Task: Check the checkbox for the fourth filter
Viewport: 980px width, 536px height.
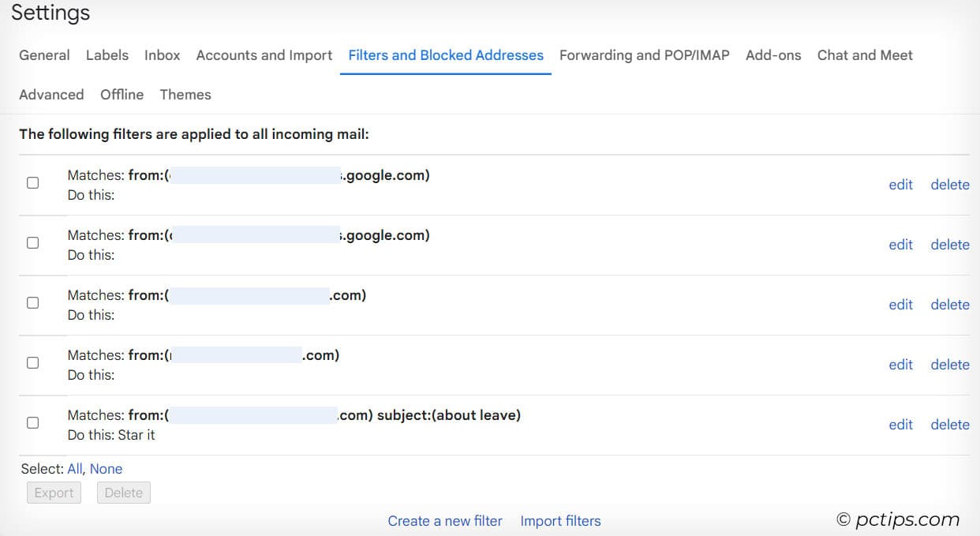Action: (32, 362)
